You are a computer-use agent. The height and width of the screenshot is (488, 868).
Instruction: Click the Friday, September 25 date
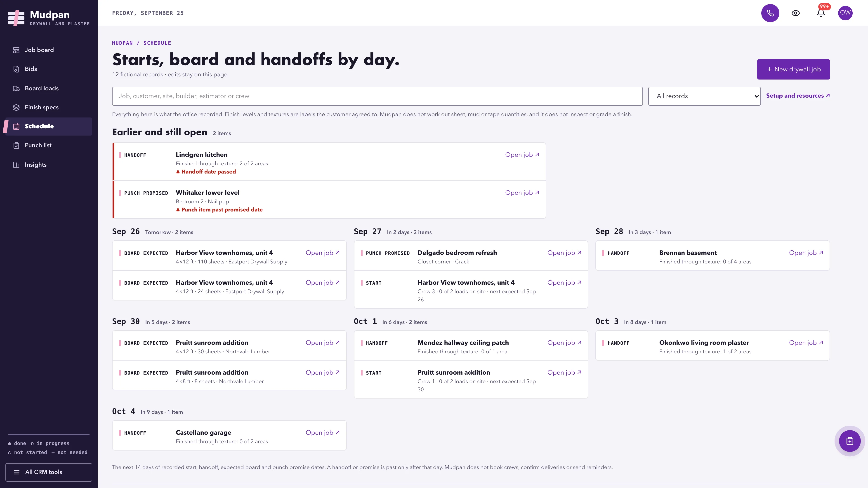[x=148, y=13]
